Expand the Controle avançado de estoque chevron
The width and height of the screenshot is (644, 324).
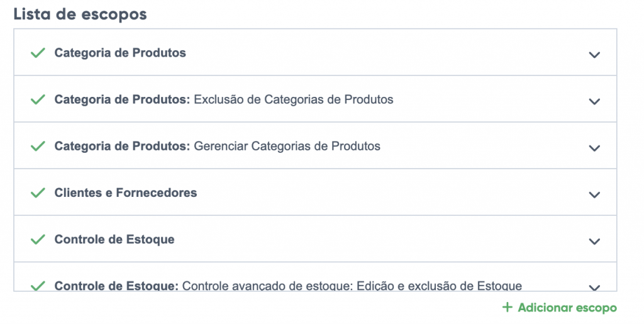(x=594, y=287)
